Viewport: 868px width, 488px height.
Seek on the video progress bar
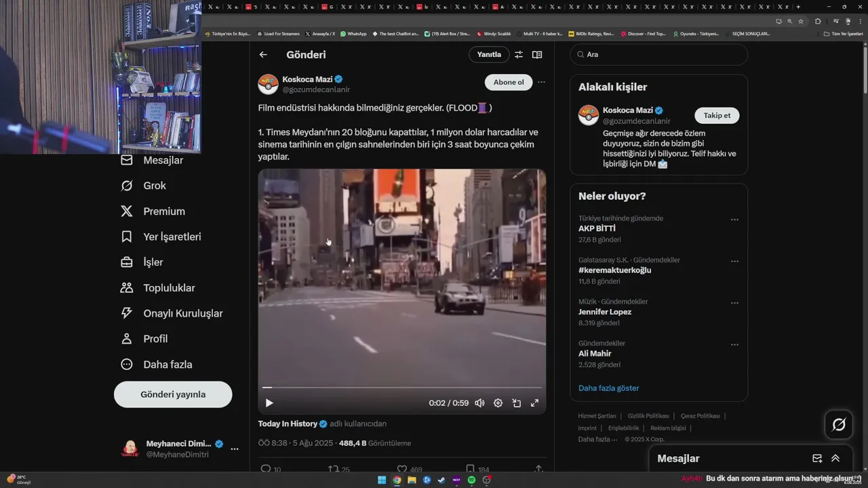point(402,388)
